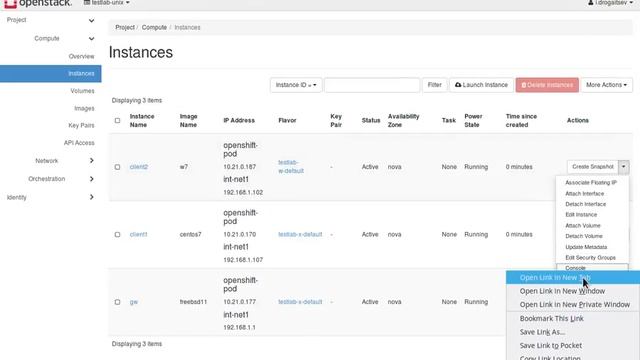Click IP address 10.21.0.187
640x360 pixels.
pyautogui.click(x=240, y=167)
